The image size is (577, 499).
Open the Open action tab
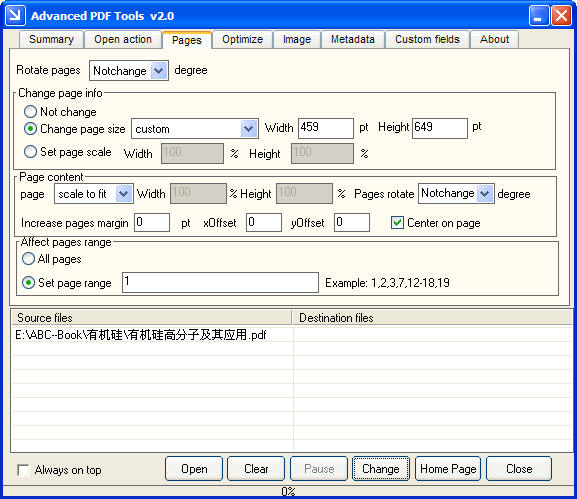pyautogui.click(x=123, y=39)
